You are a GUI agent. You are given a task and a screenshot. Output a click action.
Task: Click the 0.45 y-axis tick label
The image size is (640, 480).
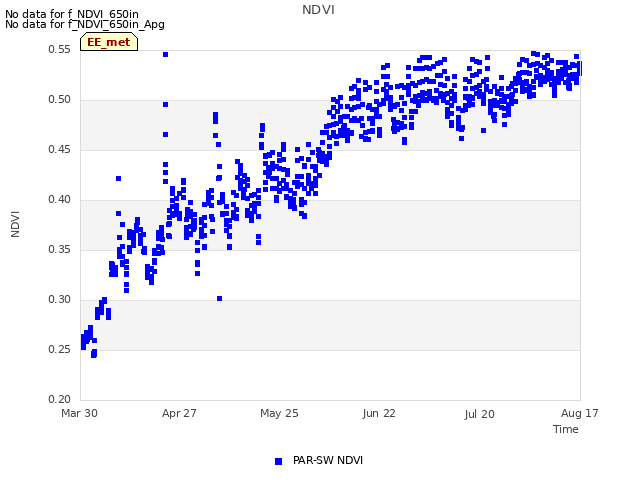point(59,149)
